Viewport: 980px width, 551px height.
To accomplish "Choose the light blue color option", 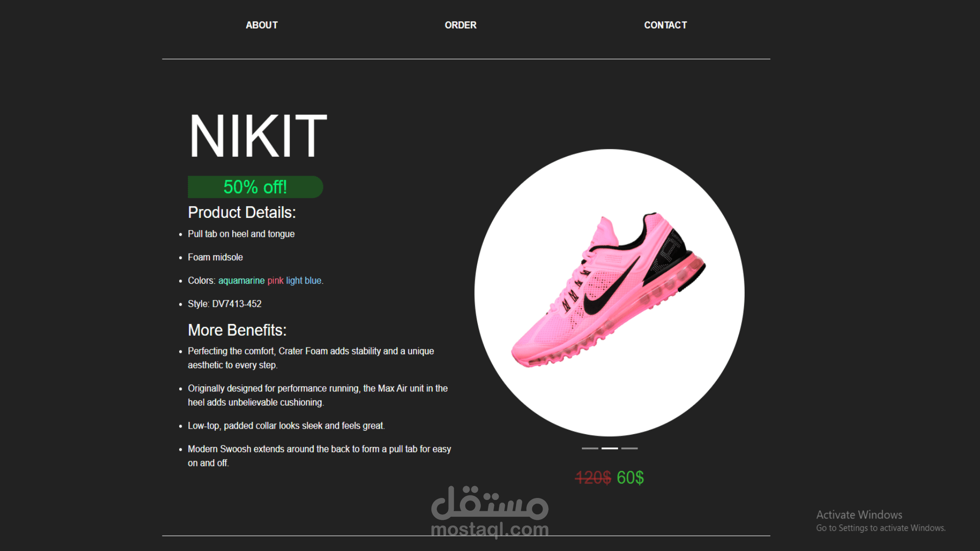I will (304, 281).
